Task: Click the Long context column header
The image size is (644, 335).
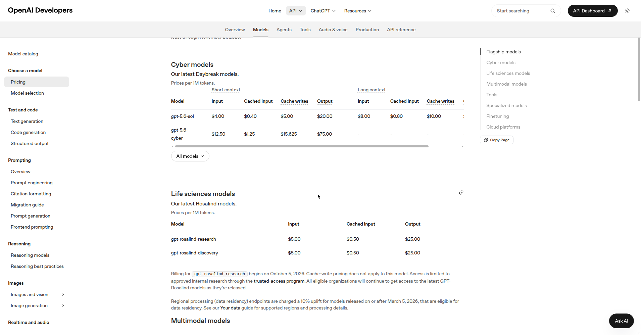Action: pyautogui.click(x=371, y=90)
